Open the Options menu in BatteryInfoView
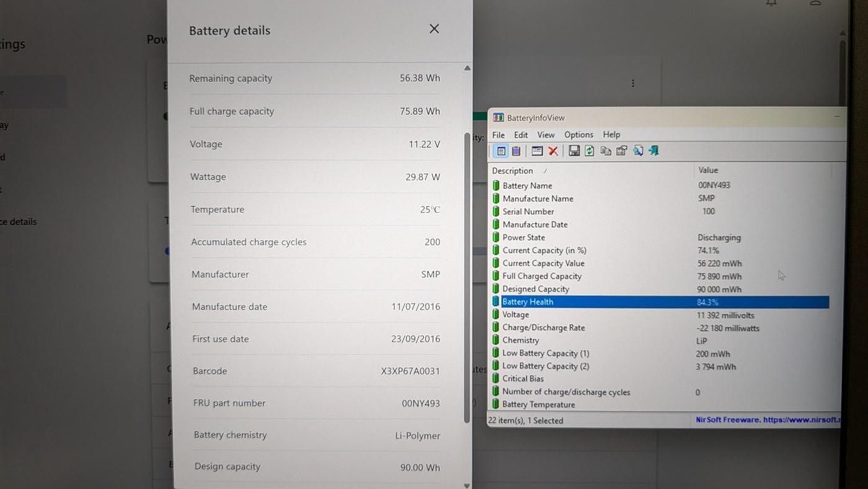 578,135
